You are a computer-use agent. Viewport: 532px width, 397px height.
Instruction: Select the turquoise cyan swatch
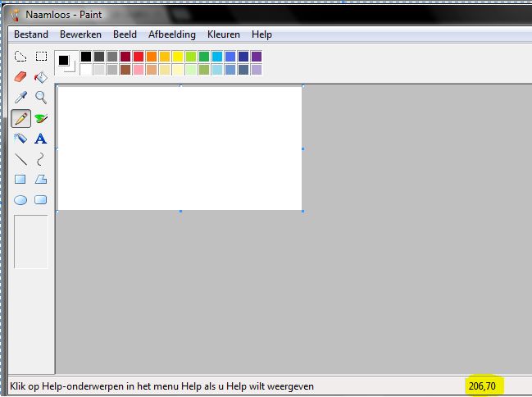pos(217,57)
